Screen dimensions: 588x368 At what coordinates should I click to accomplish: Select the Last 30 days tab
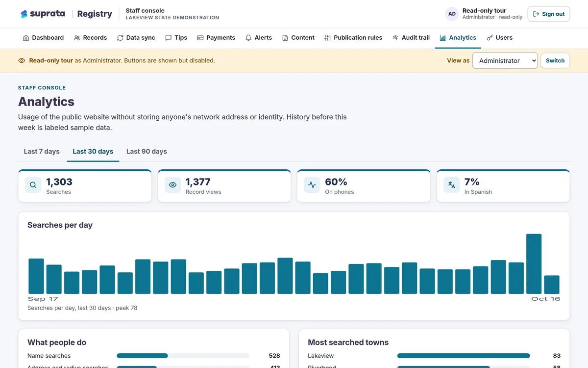[x=93, y=151]
